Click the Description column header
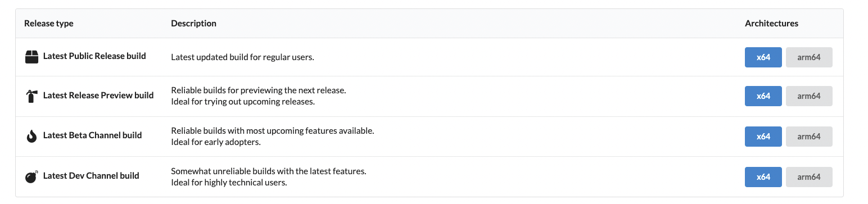This screenshot has height=204, width=868. click(193, 24)
